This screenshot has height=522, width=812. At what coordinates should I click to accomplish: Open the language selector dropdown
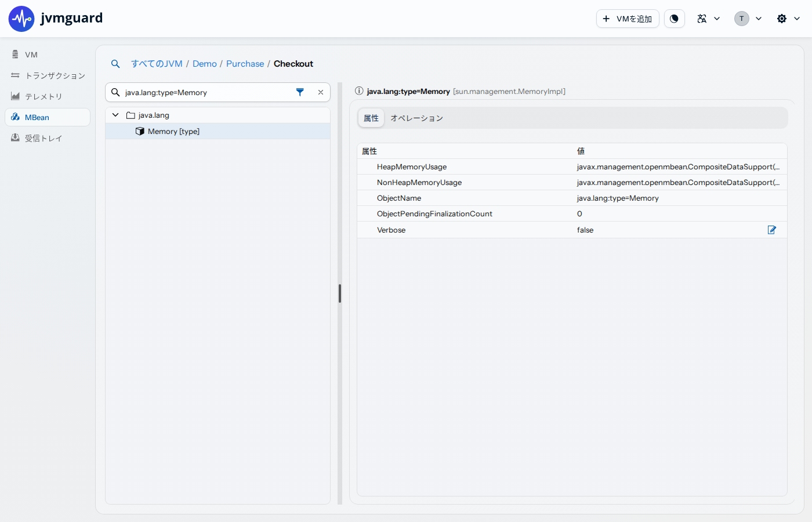pos(708,19)
